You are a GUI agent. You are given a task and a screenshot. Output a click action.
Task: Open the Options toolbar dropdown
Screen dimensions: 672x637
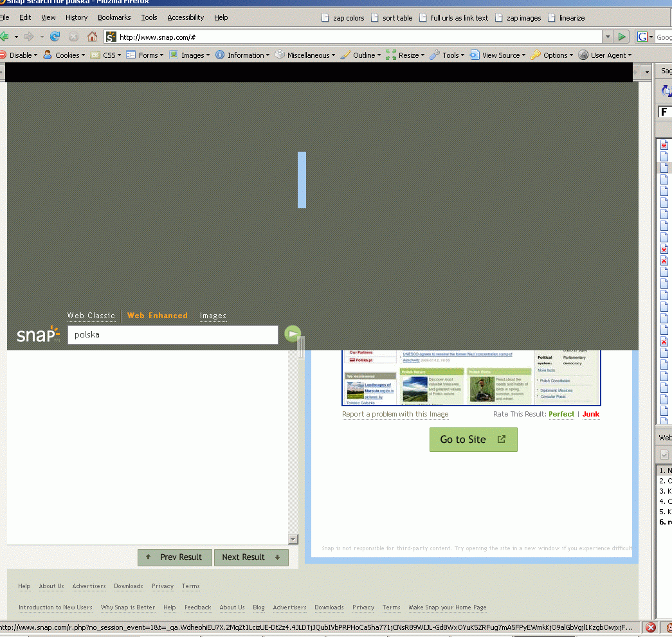coord(552,55)
